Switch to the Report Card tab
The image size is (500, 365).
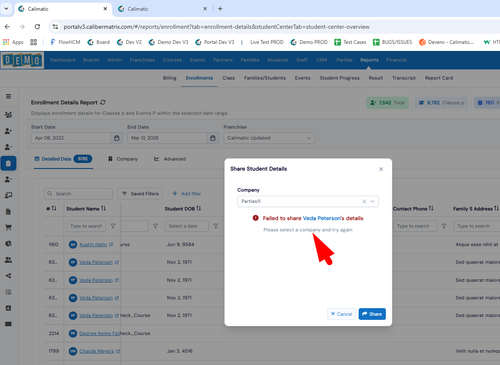[x=439, y=78]
